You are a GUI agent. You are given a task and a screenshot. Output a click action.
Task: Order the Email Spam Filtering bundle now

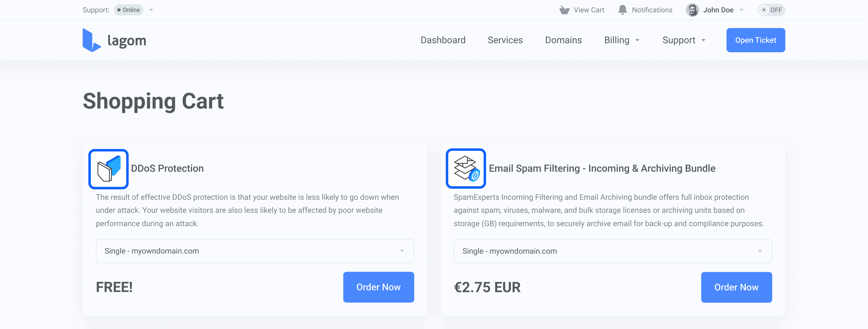736,287
